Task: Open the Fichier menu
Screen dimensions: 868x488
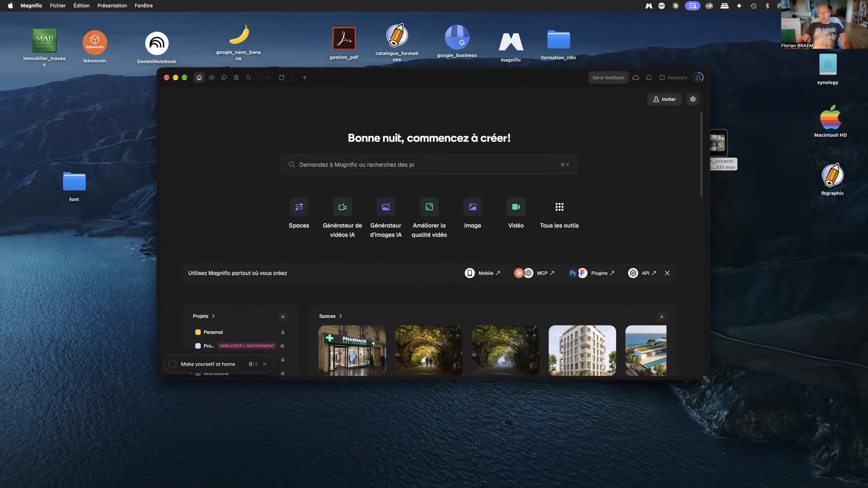Action: (58, 6)
